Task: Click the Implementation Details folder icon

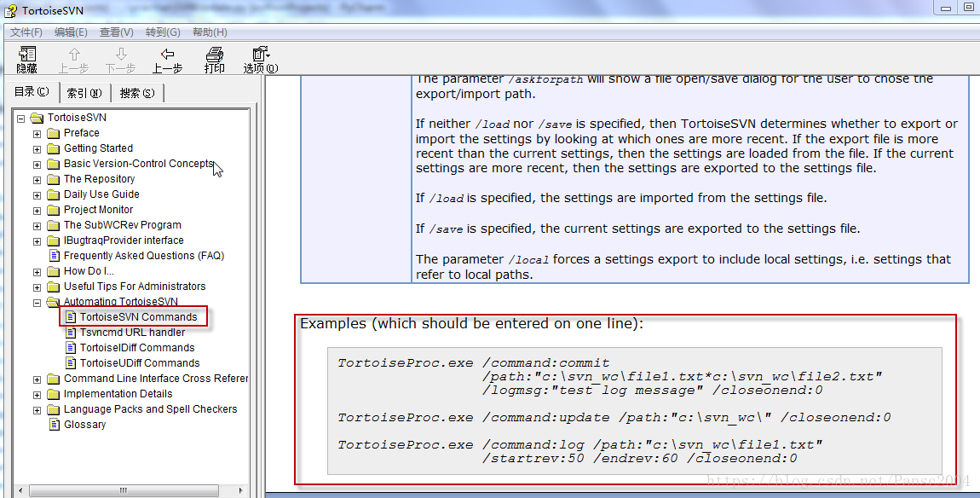Action: click(53, 394)
